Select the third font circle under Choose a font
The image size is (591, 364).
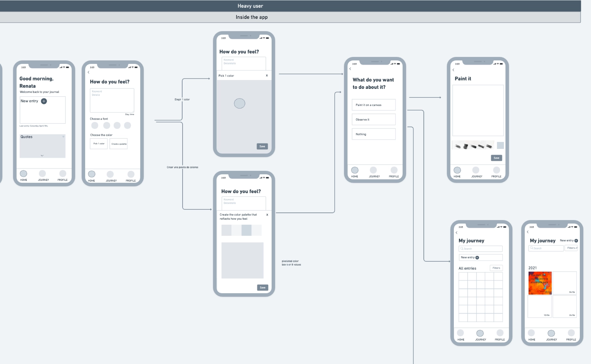click(x=117, y=125)
